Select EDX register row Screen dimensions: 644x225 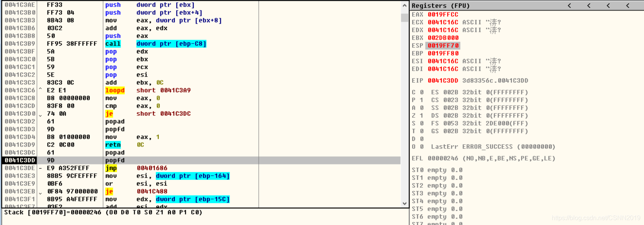pos(456,30)
